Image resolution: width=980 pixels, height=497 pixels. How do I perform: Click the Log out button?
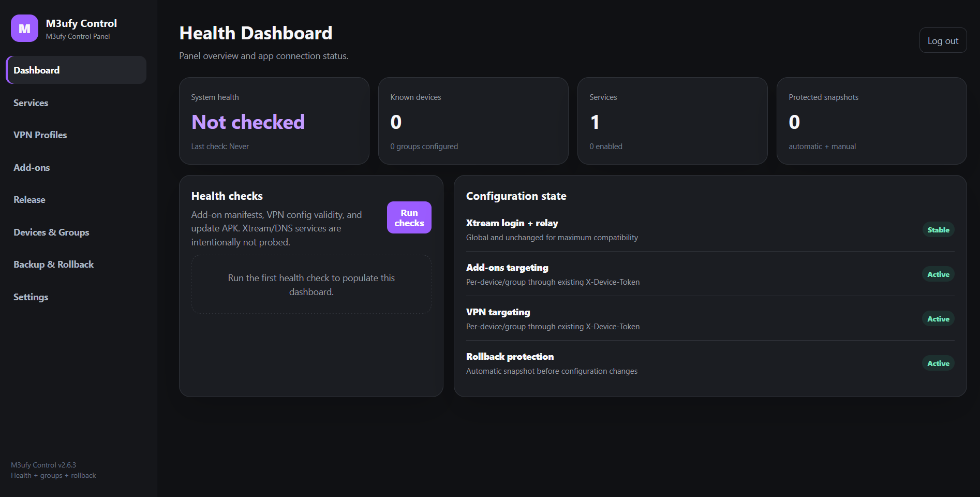(943, 40)
